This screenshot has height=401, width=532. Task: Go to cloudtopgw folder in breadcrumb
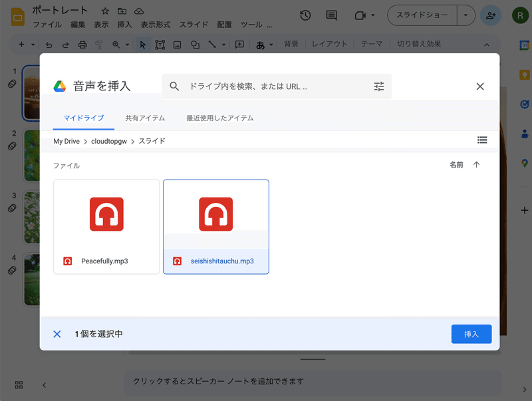pyautogui.click(x=109, y=141)
